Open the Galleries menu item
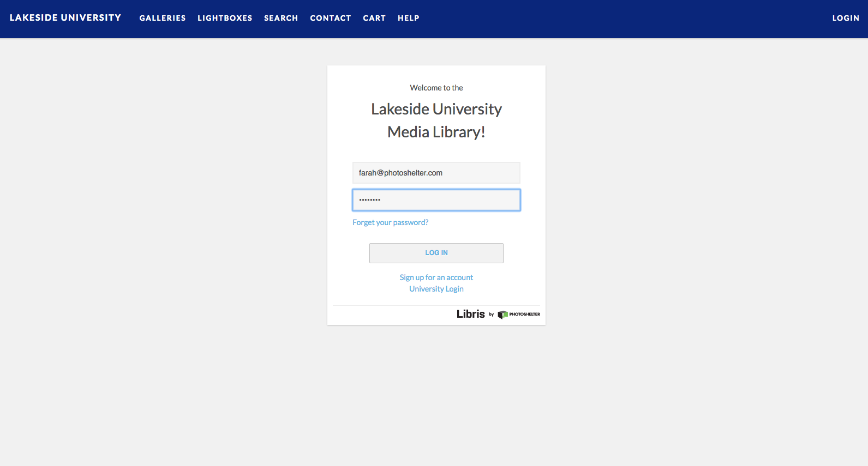This screenshot has height=466, width=868. click(162, 18)
